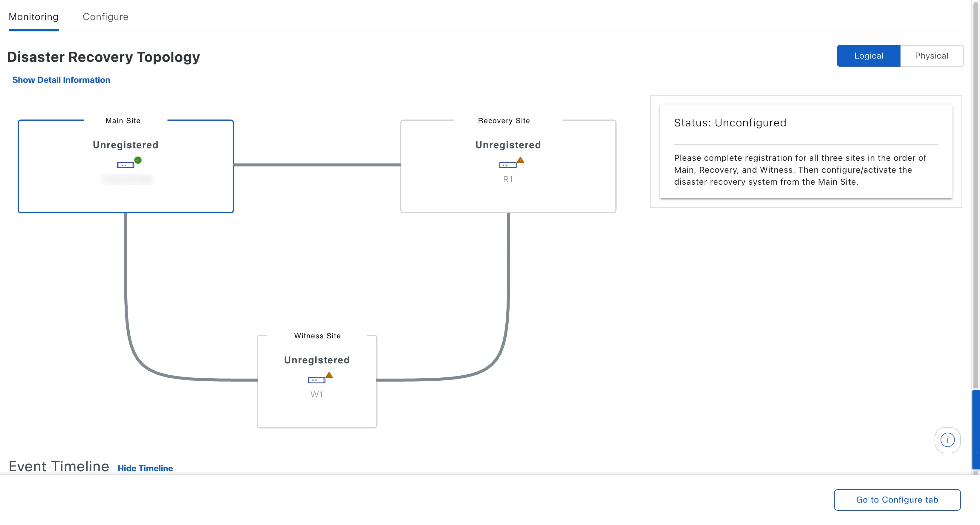The height and width of the screenshot is (525, 980).
Task: Expand Show Detail Information
Action: (x=61, y=80)
